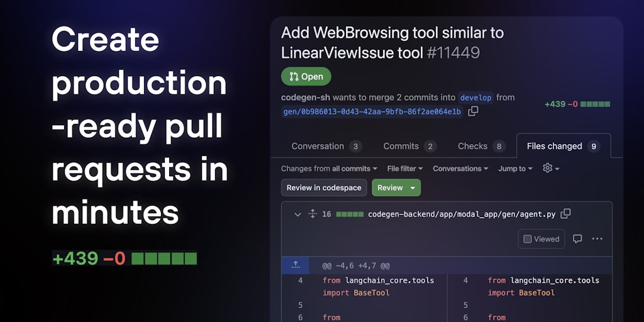Mark agent.py as Viewed

point(541,239)
